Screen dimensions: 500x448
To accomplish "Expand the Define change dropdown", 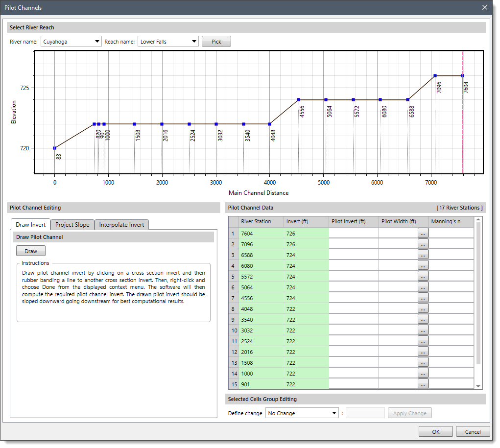I will pos(302,413).
